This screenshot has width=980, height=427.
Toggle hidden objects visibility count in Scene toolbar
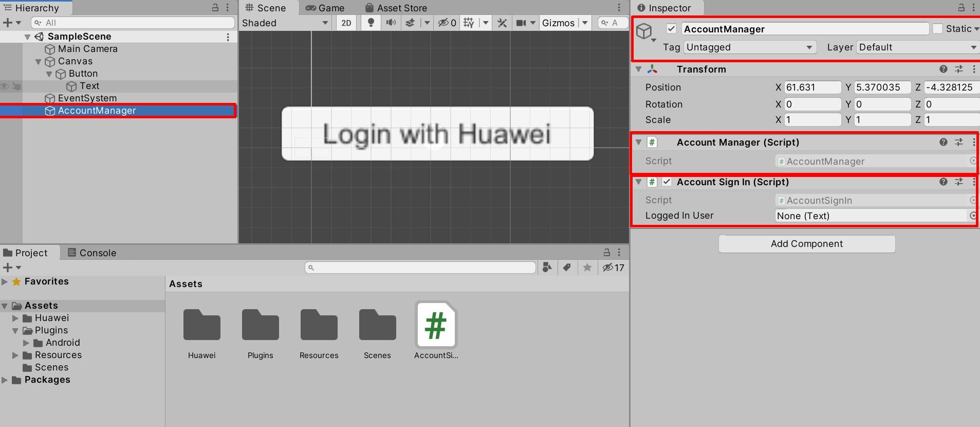pos(447,23)
